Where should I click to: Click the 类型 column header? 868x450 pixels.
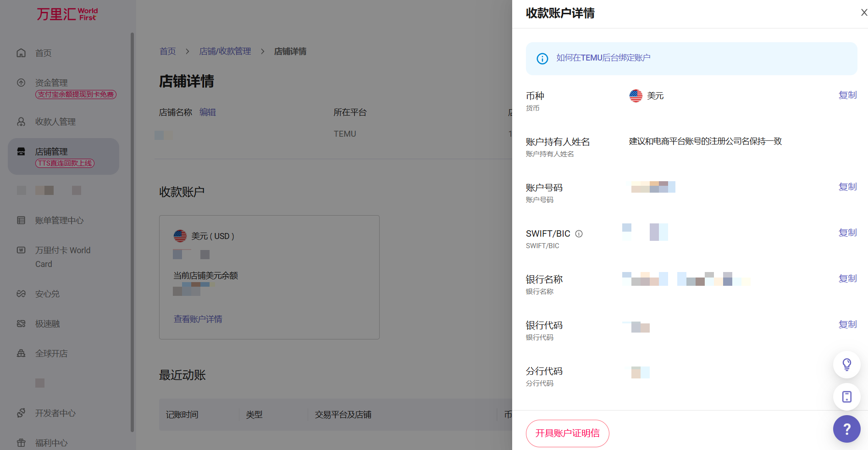pos(254,415)
